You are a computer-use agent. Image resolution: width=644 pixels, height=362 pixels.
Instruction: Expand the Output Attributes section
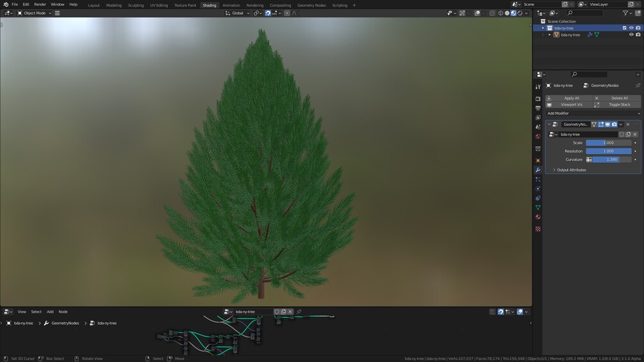tap(571, 170)
